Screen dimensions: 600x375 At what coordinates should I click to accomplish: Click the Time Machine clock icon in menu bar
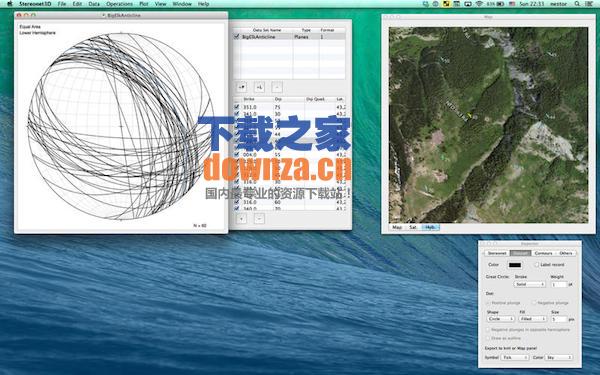(x=436, y=4)
